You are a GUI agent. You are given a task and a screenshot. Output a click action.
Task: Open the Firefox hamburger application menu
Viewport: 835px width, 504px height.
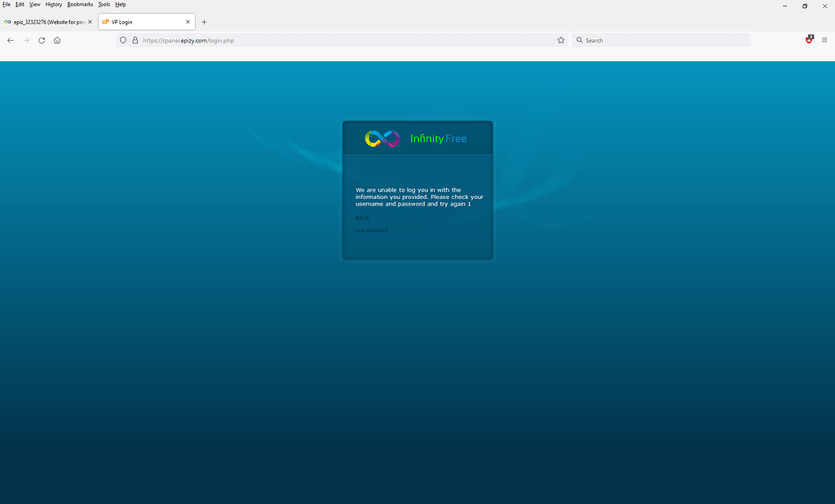pyautogui.click(x=825, y=39)
